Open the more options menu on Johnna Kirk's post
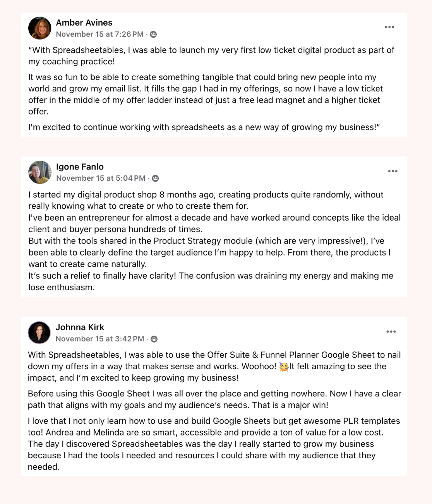Screen dimensions: 432x504 (x=391, y=332)
